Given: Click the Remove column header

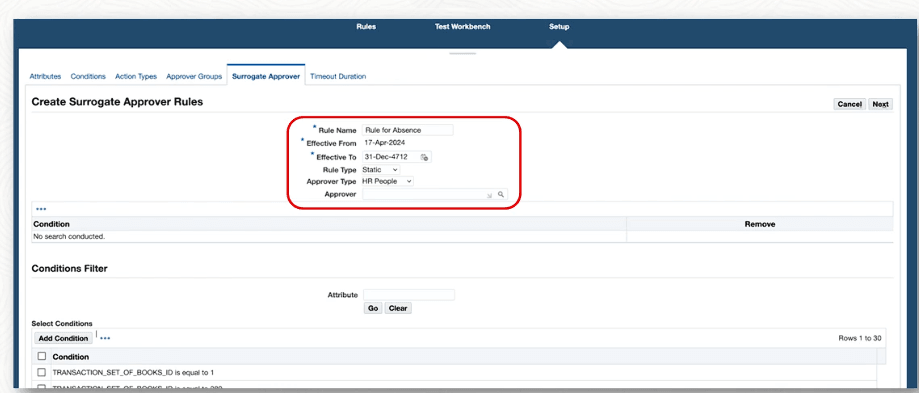Looking at the screenshot, I should [x=760, y=224].
